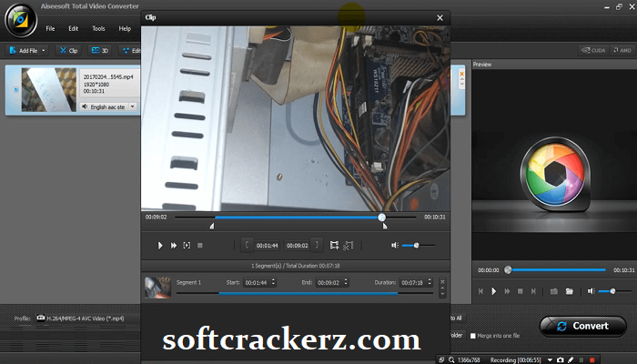This screenshot has height=364, width=637.
Task: Select Segment 1 thumbnail
Action: point(157,288)
